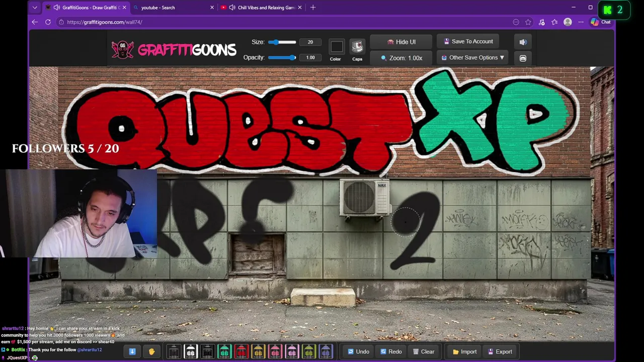Redo the last stroke

[x=391, y=351]
